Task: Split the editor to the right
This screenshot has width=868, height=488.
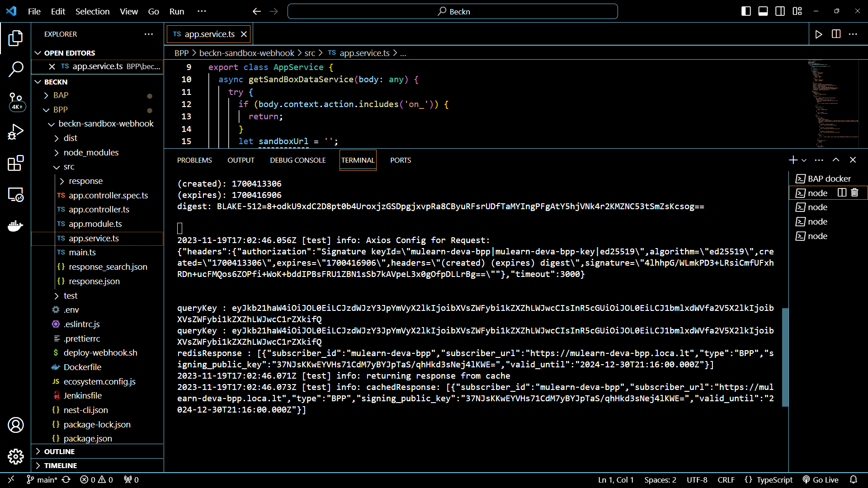Action: [x=836, y=34]
